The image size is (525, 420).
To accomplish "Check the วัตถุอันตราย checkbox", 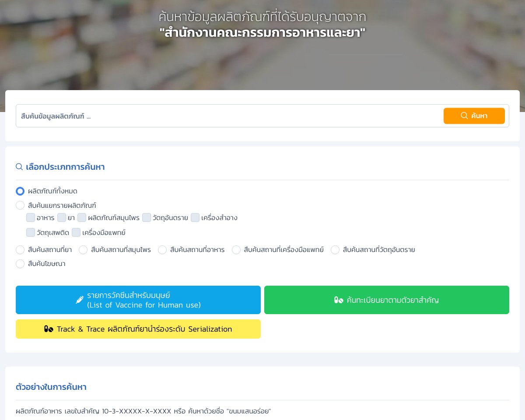I will point(147,217).
